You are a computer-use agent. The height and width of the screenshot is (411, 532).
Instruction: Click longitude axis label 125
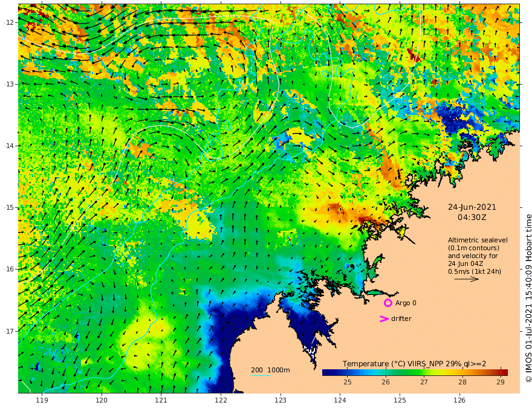[x=400, y=401]
